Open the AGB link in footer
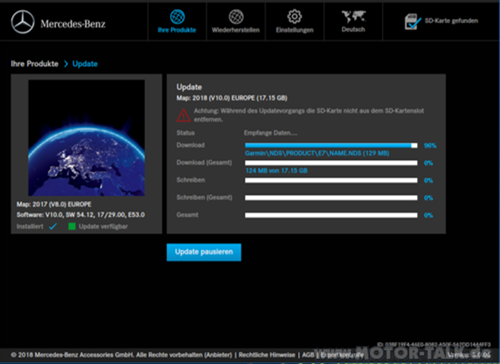This screenshot has height=364, width=500. click(x=308, y=355)
